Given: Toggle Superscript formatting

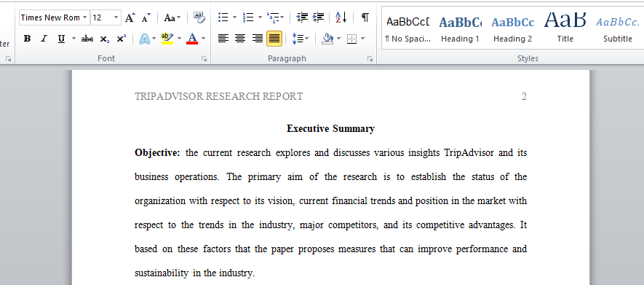Looking at the screenshot, I should click(122, 39).
